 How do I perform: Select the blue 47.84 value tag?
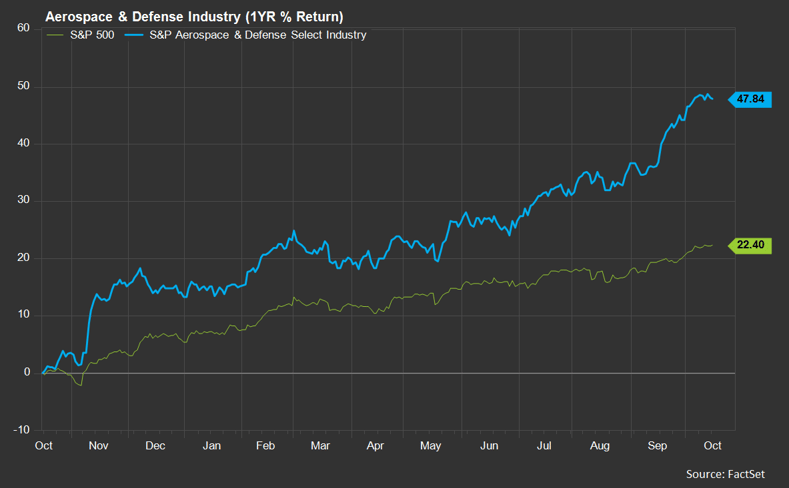coord(750,99)
